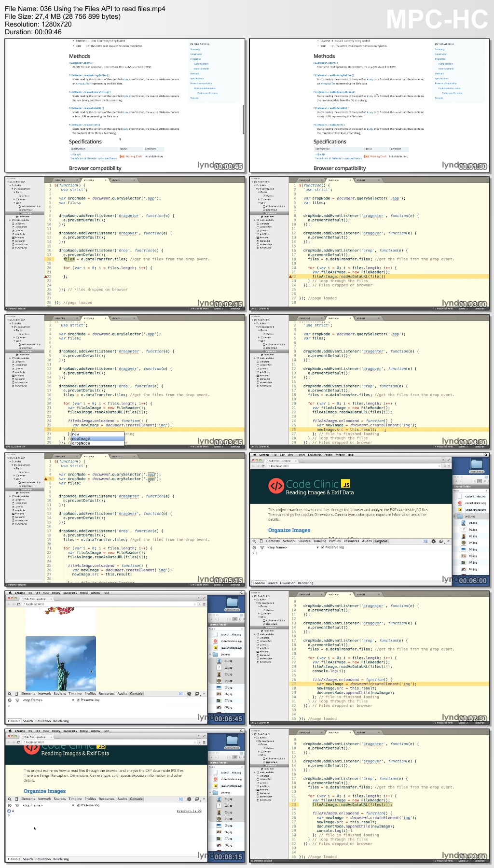This screenshot has height=868, width=494.
Task: Toggle device mode icon in 00:06:00 frame DevTools
Action: tap(261, 541)
